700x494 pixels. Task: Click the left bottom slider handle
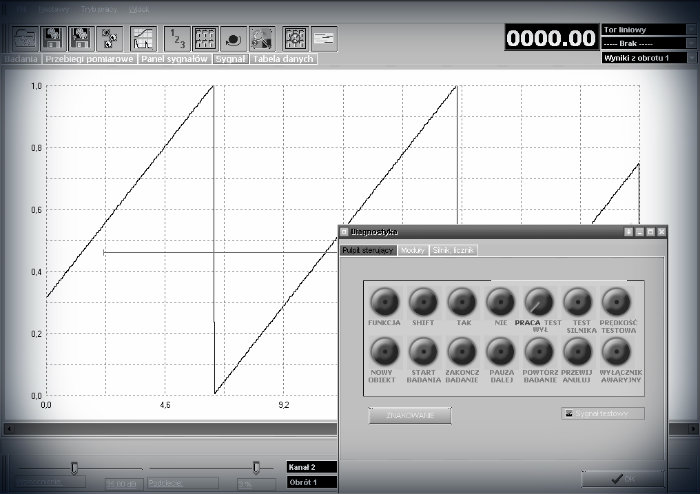[74, 467]
